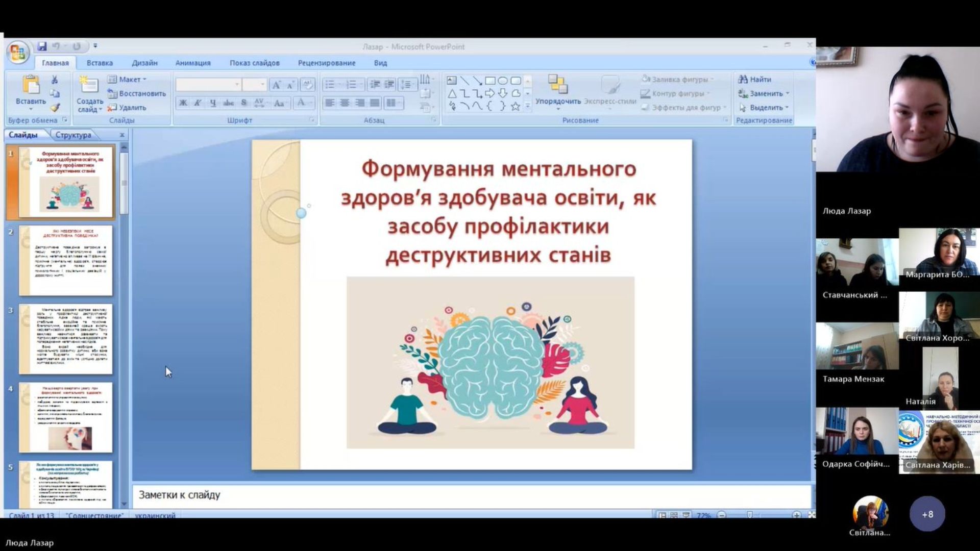Click the Office round button
This screenshot has width=980, height=551.
18,53
